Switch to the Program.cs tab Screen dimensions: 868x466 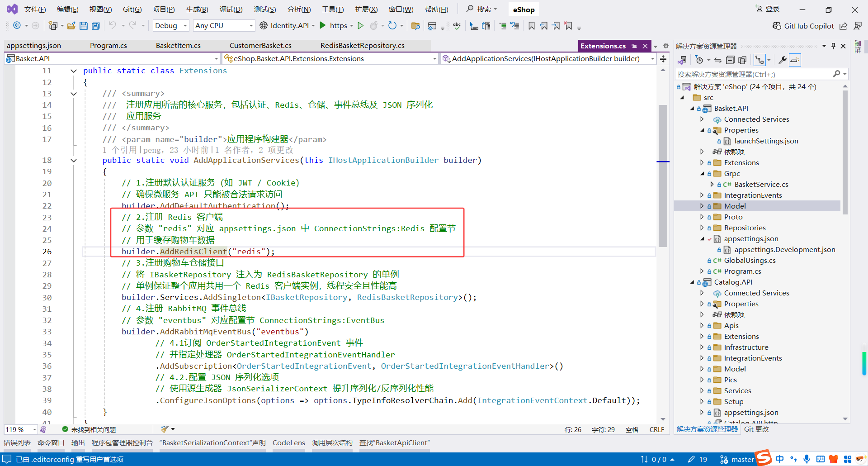click(x=108, y=45)
